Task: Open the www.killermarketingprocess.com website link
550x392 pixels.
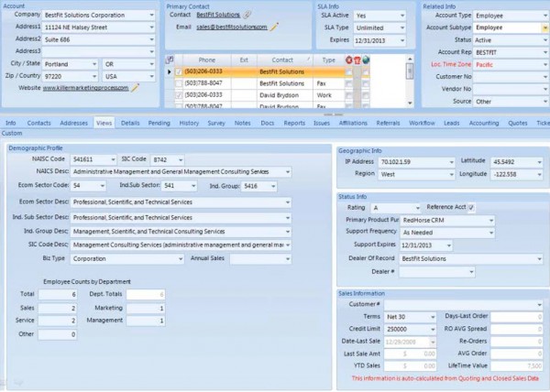Action: pyautogui.click(x=85, y=88)
